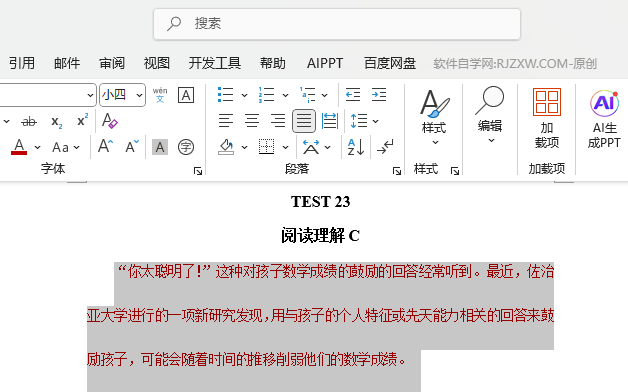Expand shading color dropdown arrow

pyautogui.click(x=244, y=147)
